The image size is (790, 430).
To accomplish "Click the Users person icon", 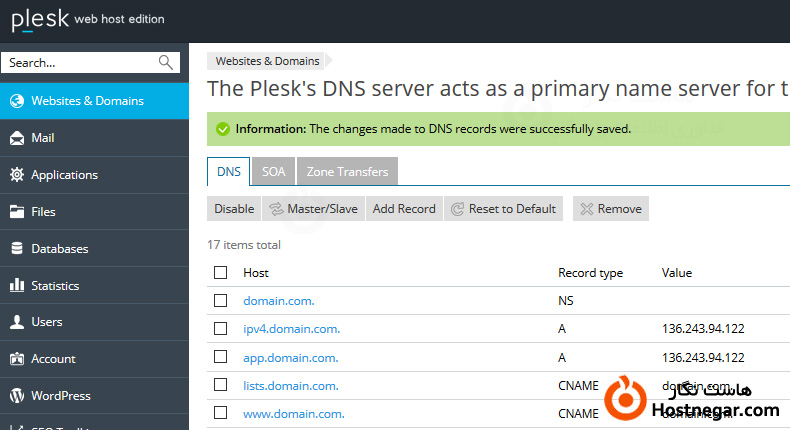I will click(16, 322).
